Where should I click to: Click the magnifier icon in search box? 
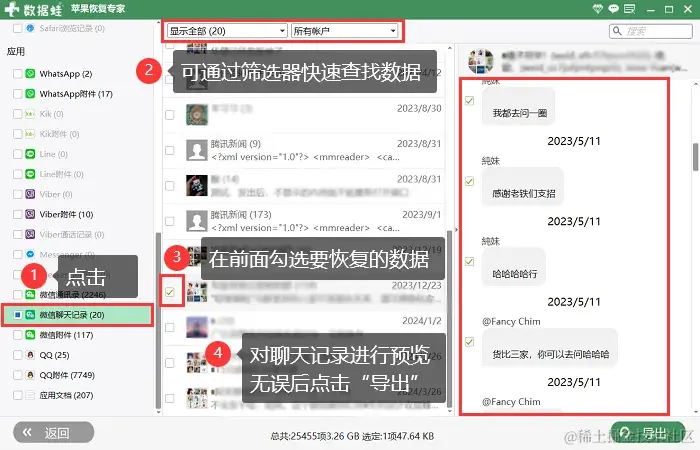tap(617, 31)
